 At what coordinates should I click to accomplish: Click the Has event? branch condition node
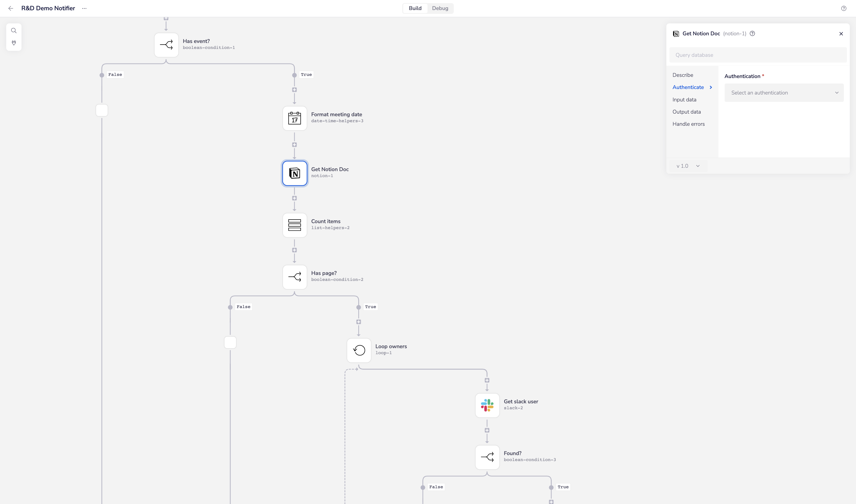coord(166,45)
